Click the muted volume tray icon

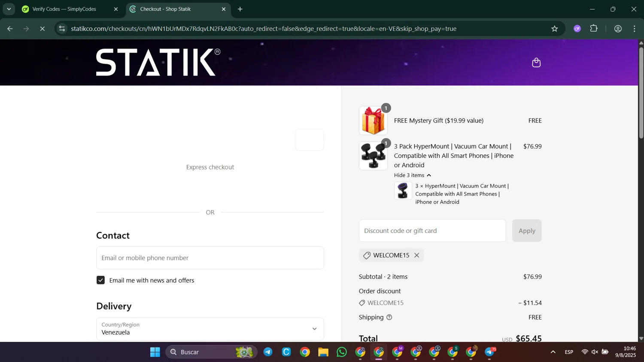(x=595, y=352)
